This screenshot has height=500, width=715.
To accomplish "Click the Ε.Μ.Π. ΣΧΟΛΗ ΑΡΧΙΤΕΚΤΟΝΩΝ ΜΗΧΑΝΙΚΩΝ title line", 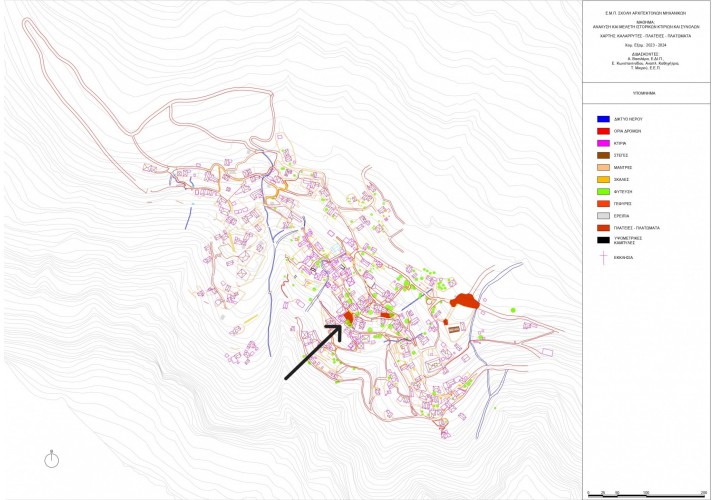I will [x=645, y=13].
